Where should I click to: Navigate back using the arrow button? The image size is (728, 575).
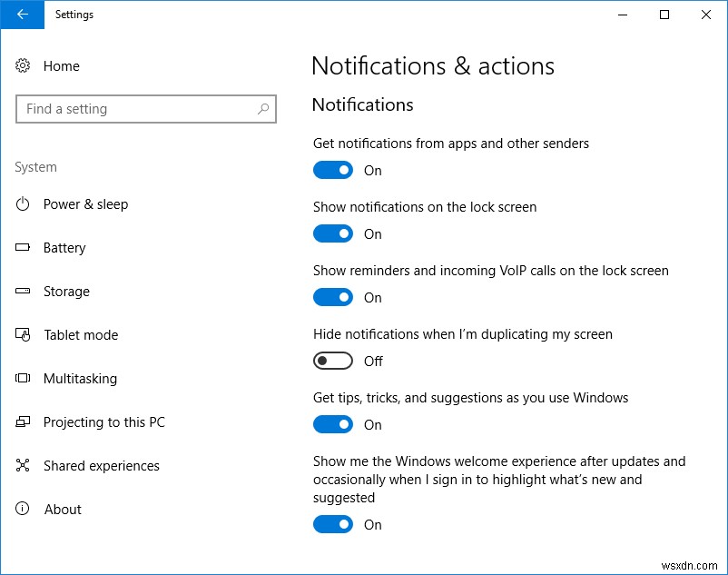tap(22, 15)
